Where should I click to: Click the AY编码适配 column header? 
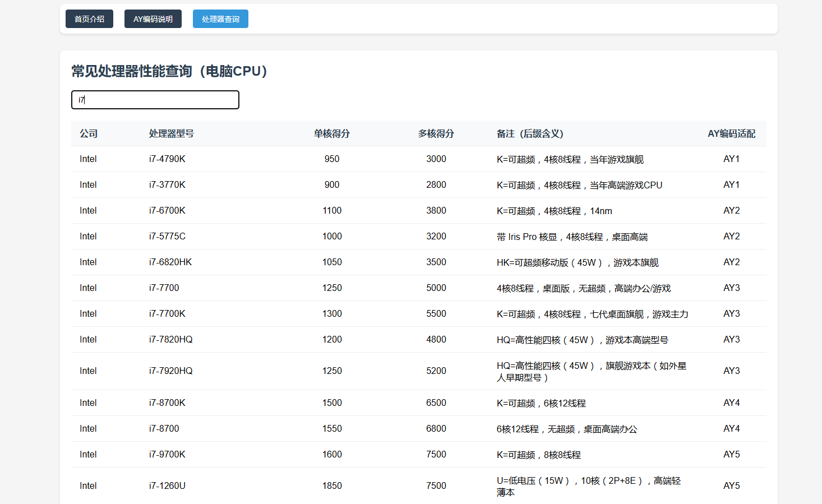point(731,133)
